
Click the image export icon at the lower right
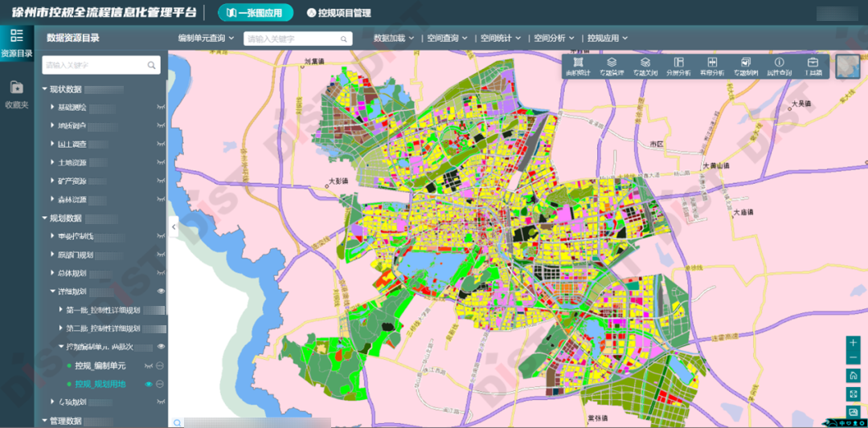point(853,411)
